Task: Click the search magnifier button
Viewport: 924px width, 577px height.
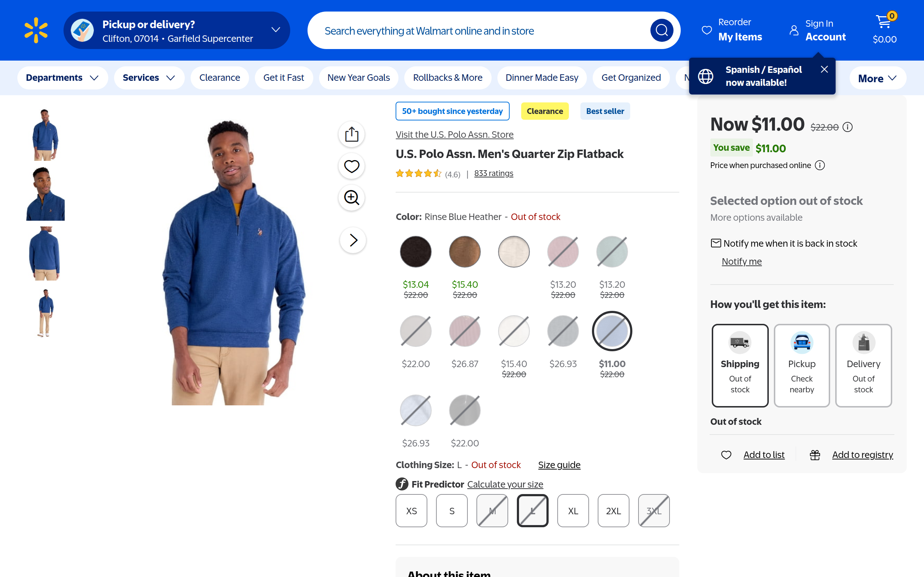Action: [x=661, y=30]
